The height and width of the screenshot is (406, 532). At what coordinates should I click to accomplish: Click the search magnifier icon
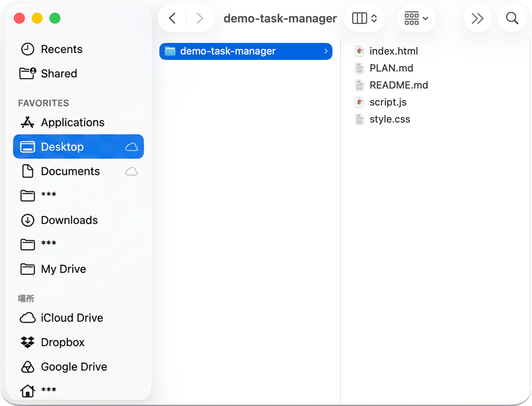[x=512, y=18]
